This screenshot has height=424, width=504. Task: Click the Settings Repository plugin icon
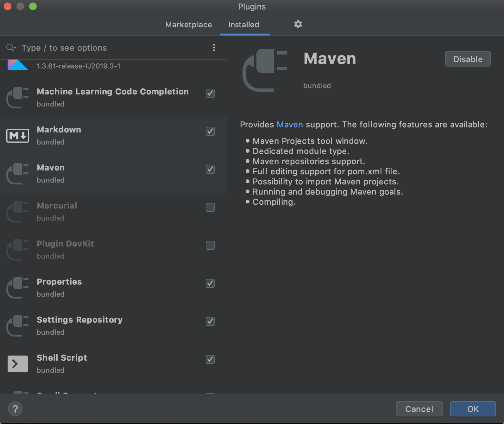(18, 326)
